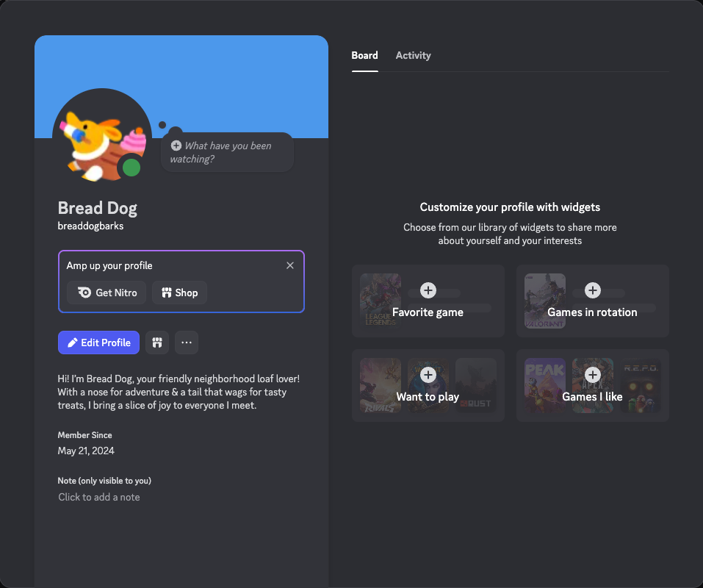Screen dimensions: 703x588
Task: Open the Get Nitro option
Action: [106, 293]
